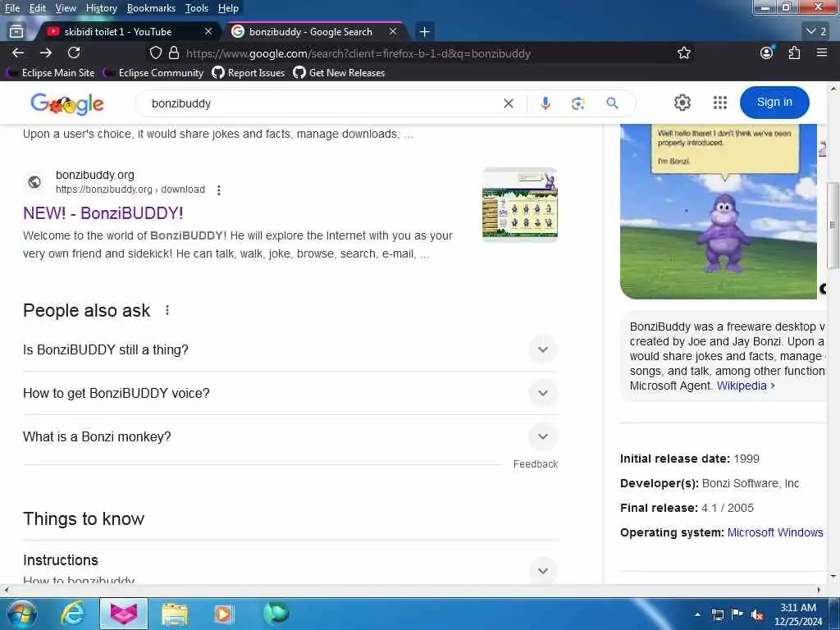The height and width of the screenshot is (630, 840).
Task: Close the skibidi toilet YouTube tab
Action: pos(208,32)
